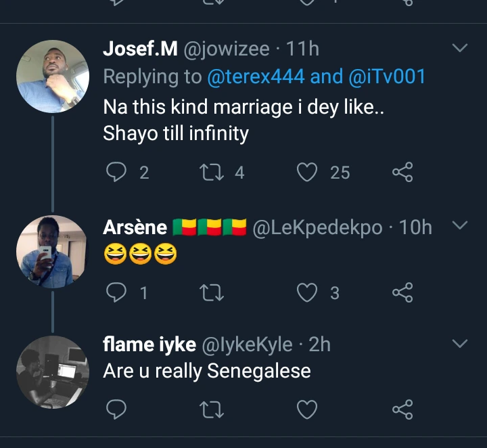Share Josef.M's tweet

coord(402,173)
